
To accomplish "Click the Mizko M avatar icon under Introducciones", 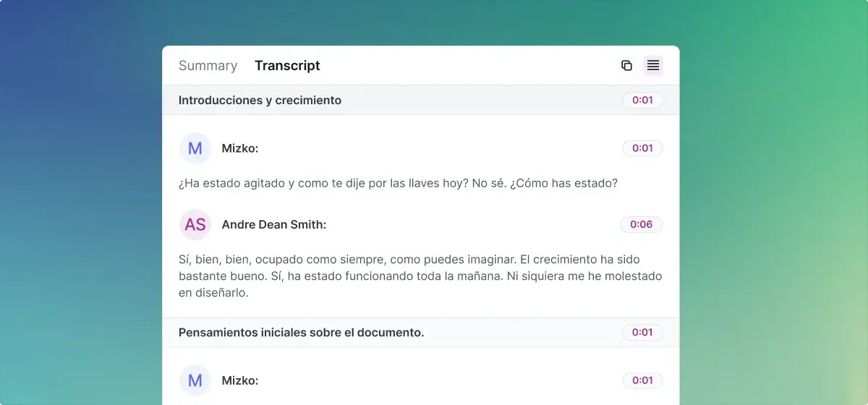I will click(195, 148).
